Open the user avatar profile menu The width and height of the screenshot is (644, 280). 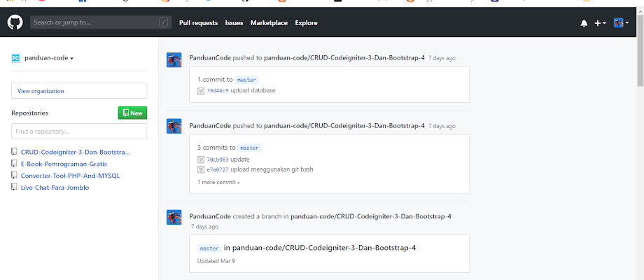pyautogui.click(x=621, y=23)
